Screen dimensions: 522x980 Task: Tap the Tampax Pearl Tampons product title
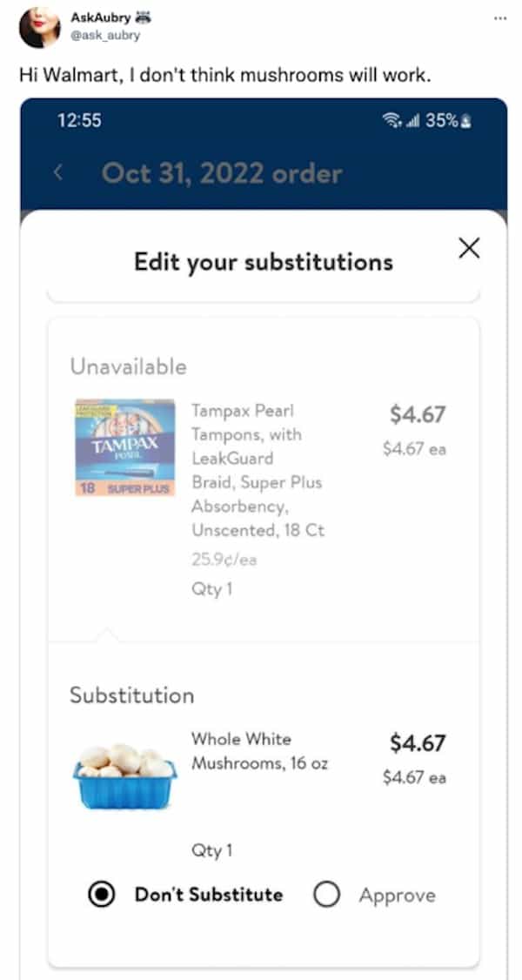coord(258,469)
